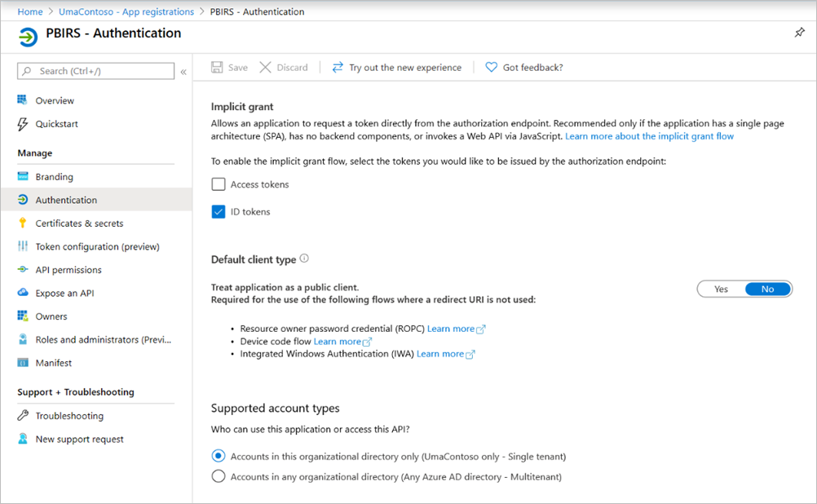The image size is (817, 504).
Task: Pin this page using the pin icon
Action: point(800,33)
